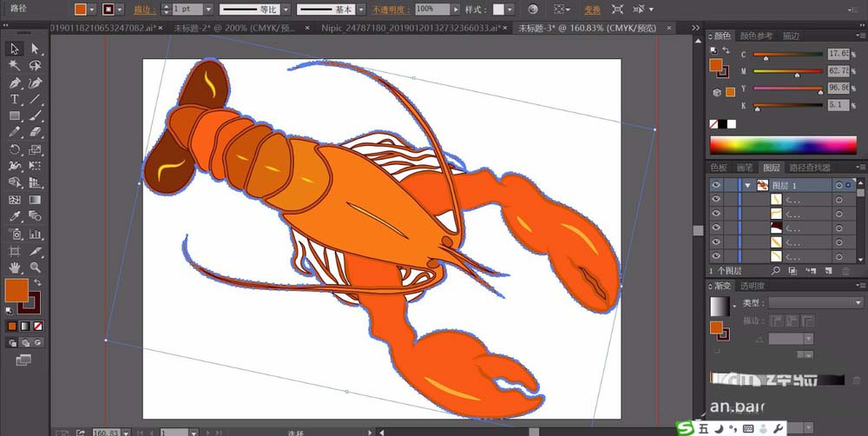Enable Gradient fill mode button in toolbox
Image resolution: width=868 pixels, height=436 pixels.
(x=25, y=327)
